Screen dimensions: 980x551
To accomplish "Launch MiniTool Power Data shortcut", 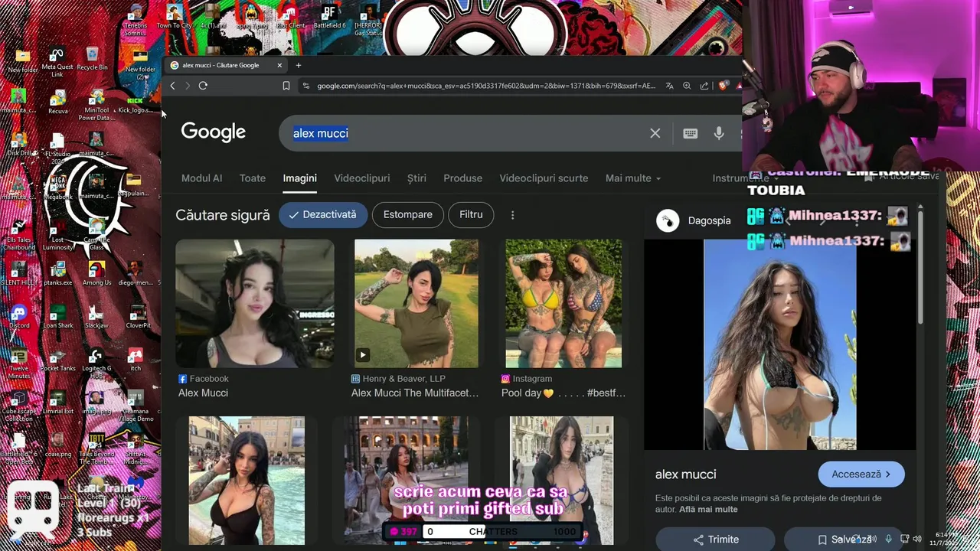I will point(96,106).
